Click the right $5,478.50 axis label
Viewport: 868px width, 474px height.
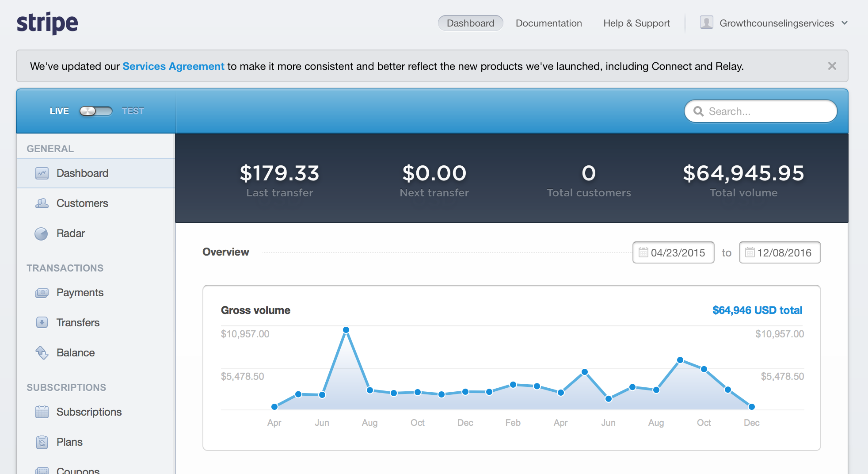point(782,376)
